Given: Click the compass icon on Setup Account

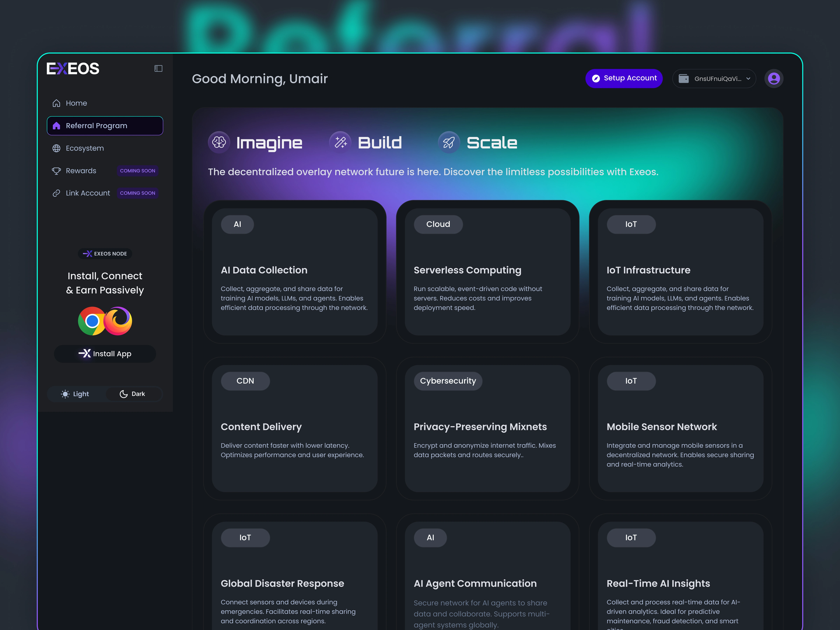Looking at the screenshot, I should pos(596,78).
